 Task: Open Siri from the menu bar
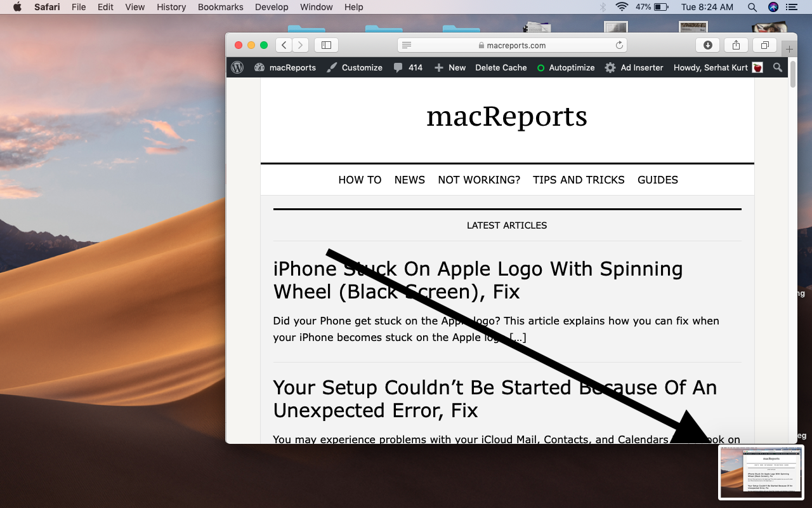(x=773, y=7)
